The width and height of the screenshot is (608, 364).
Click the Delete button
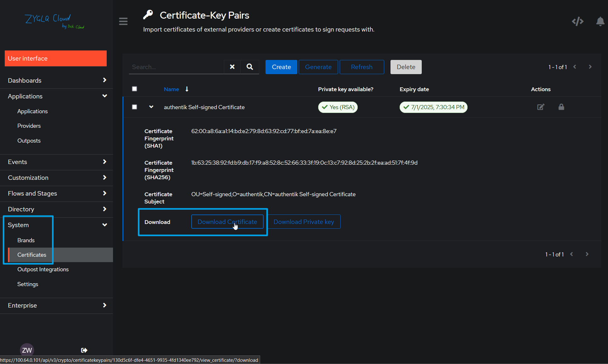406,67
